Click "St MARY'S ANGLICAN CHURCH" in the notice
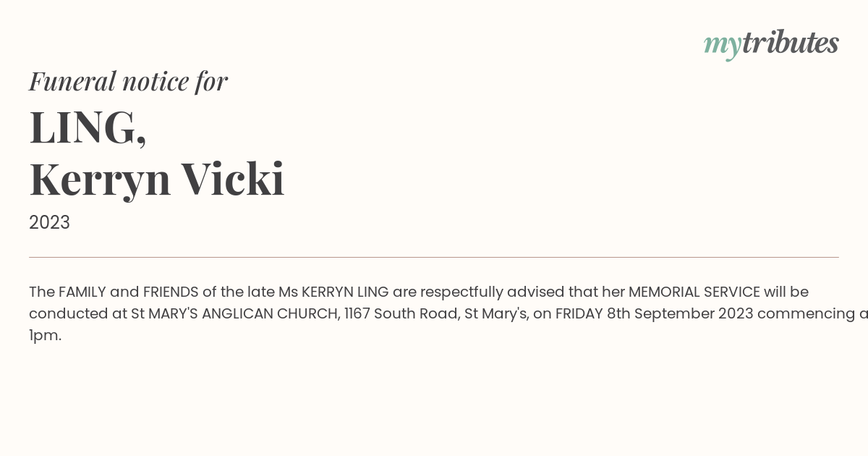Screen dimensions: 868x456 coord(233,313)
